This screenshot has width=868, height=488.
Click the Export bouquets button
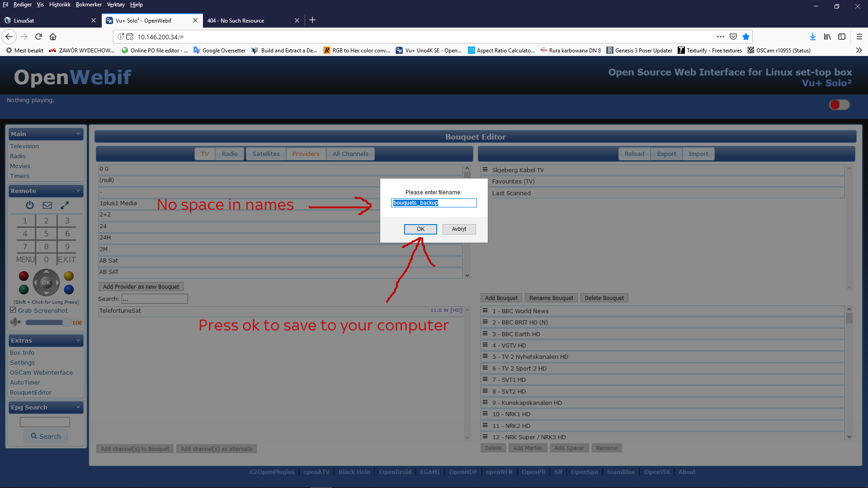666,154
